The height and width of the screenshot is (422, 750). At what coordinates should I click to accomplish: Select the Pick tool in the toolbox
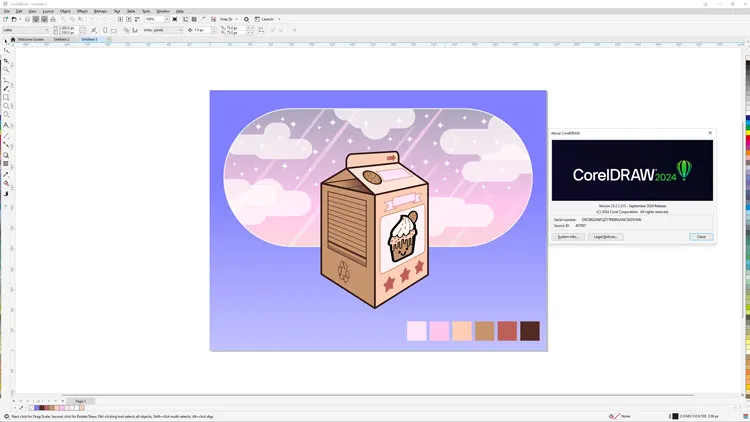[x=6, y=42]
